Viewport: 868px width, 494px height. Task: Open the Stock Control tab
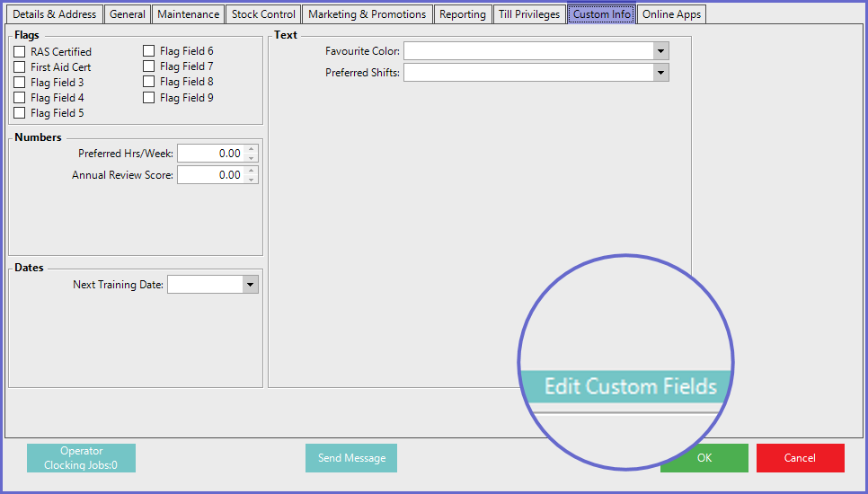(x=263, y=14)
